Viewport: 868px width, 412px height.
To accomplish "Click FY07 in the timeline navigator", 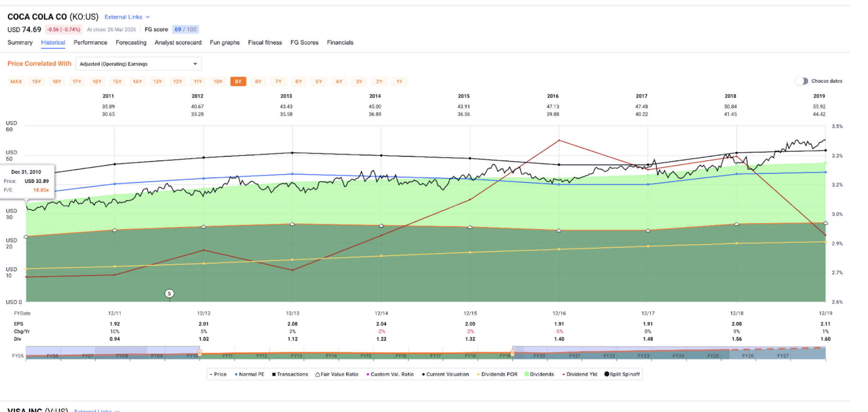I will (88, 356).
